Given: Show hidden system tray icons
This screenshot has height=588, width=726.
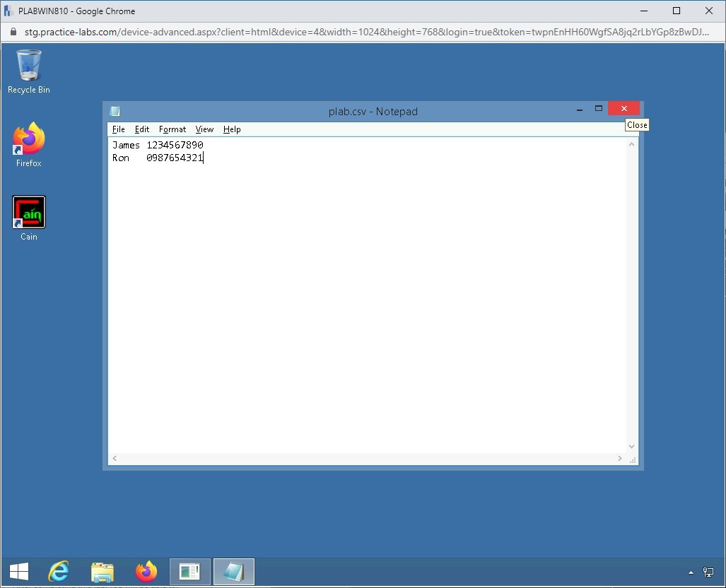Looking at the screenshot, I should pos(691,572).
